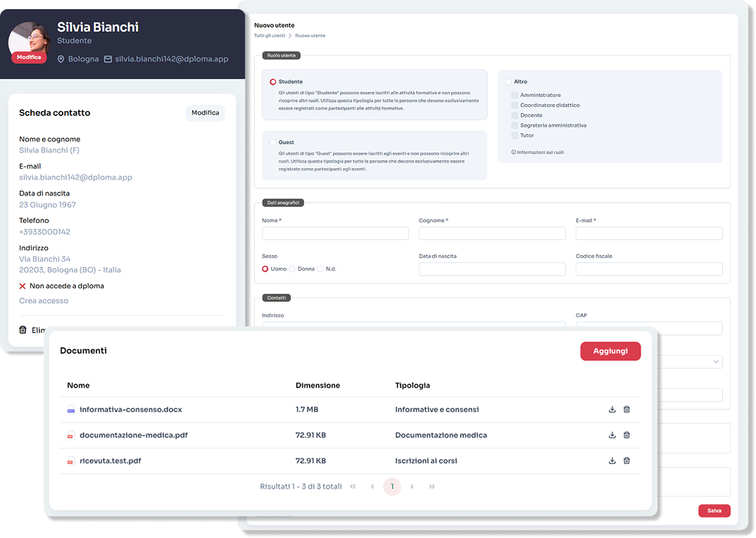This screenshot has height=538, width=756.
Task: Click 1.7 MB size value
Action: point(307,409)
